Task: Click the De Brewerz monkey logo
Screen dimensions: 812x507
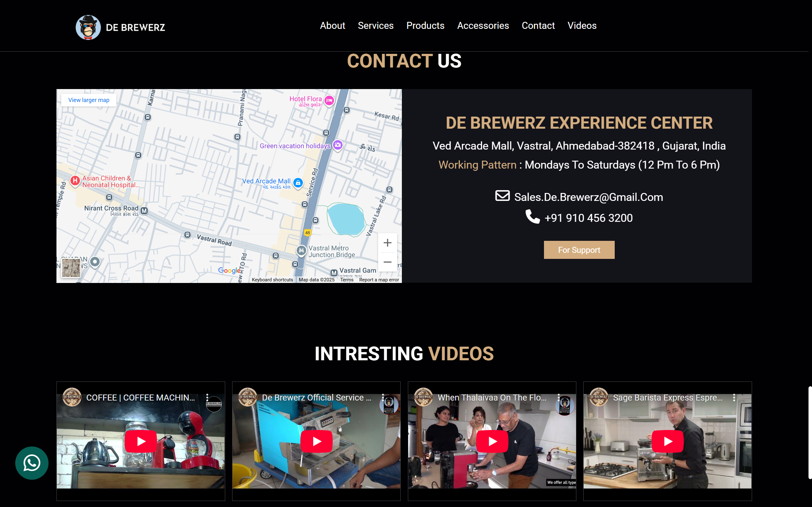Action: click(88, 27)
